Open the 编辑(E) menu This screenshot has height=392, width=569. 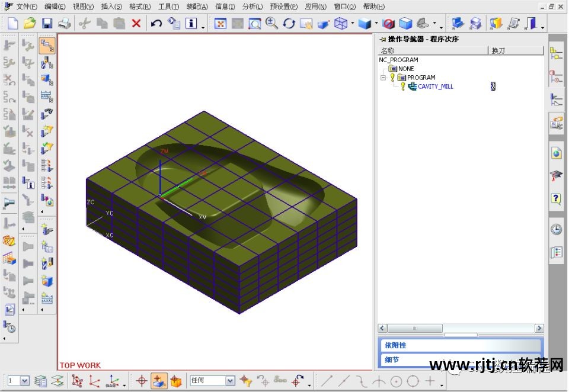click(x=55, y=7)
